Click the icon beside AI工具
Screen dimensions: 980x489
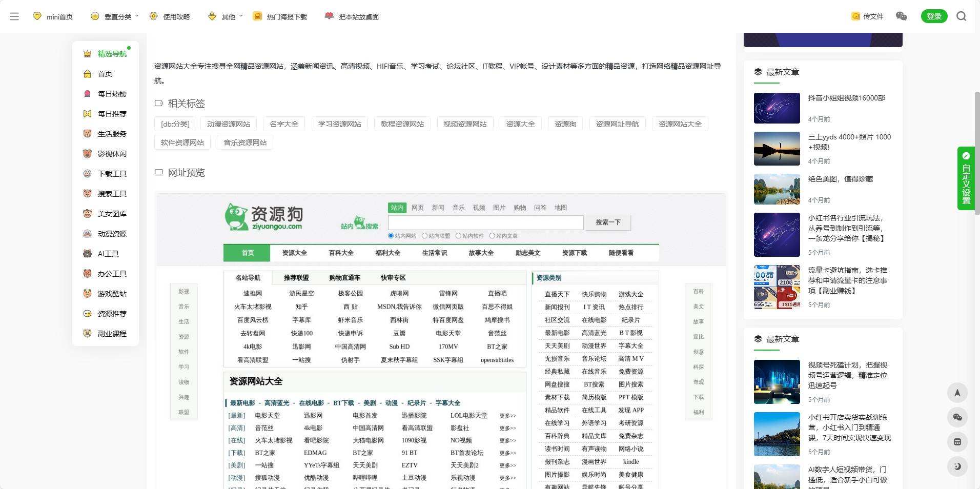87,254
